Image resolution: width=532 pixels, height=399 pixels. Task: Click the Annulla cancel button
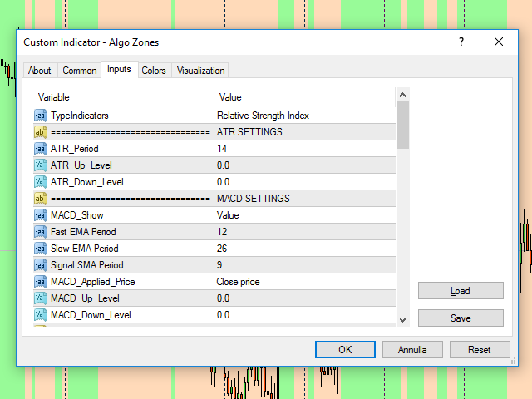tap(412, 350)
